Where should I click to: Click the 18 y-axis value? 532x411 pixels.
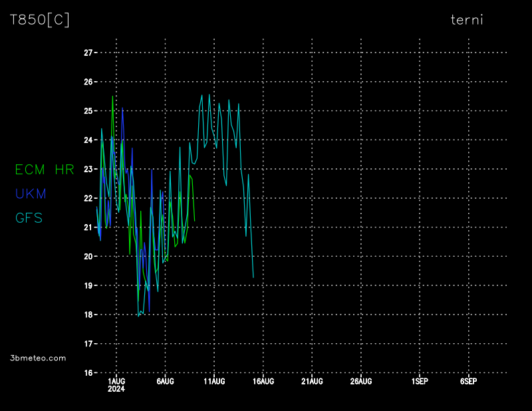[88, 315]
